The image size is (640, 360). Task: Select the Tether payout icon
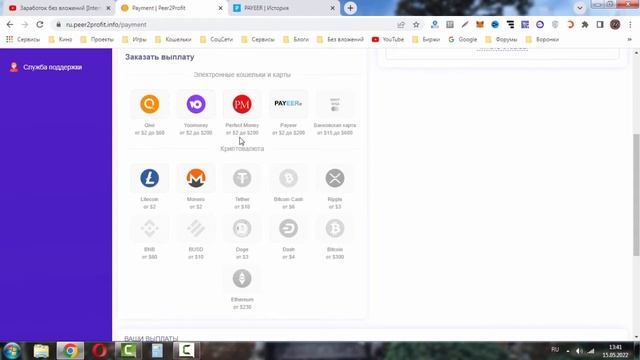coord(242,178)
